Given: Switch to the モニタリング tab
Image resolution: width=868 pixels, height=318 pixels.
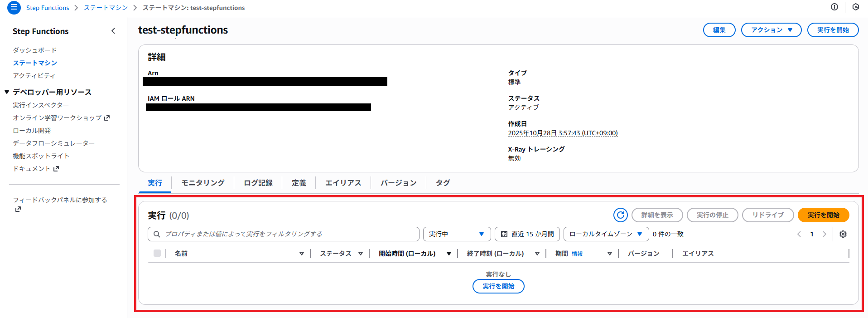Looking at the screenshot, I should (203, 183).
